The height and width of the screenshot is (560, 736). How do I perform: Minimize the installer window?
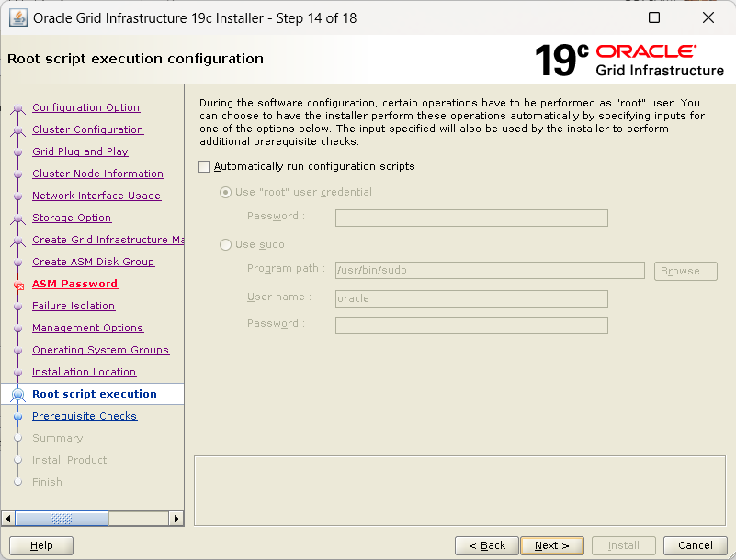click(601, 17)
